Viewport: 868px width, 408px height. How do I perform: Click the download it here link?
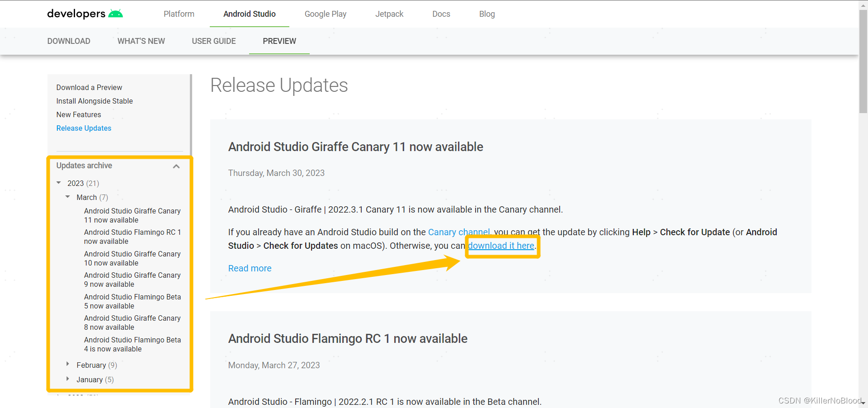(501, 246)
